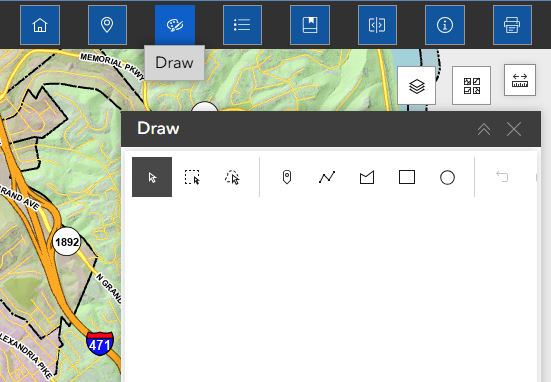Choose the rectangle selection tool
This screenshot has height=382, width=551.
pyautogui.click(x=192, y=177)
